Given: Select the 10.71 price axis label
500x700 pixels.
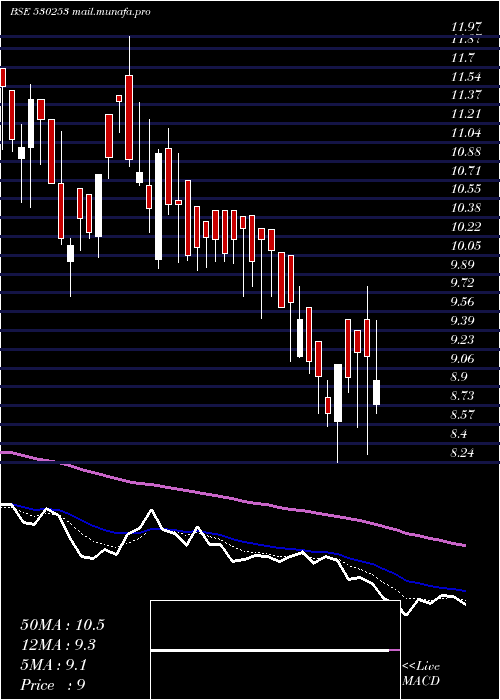Looking at the screenshot, I should click(x=466, y=170).
